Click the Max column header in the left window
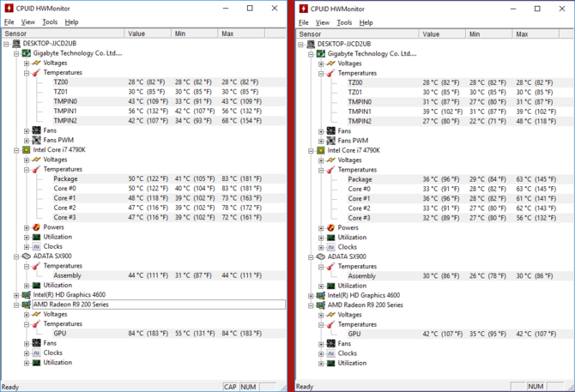 coord(241,33)
